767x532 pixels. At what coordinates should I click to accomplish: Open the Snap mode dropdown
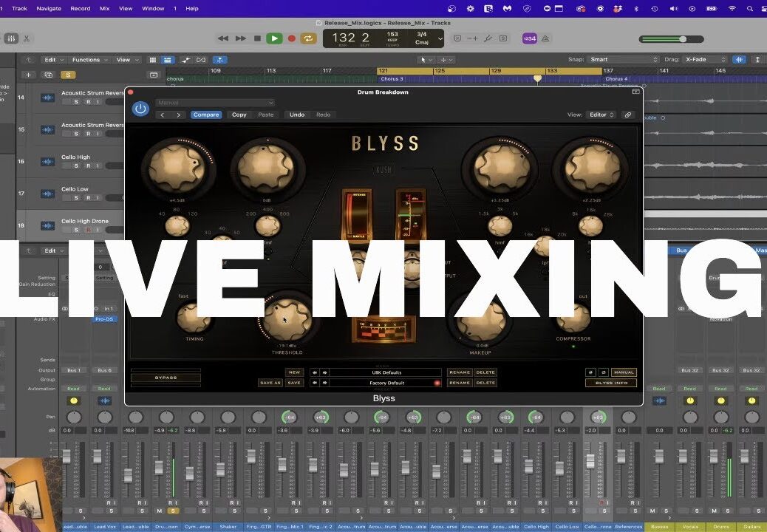tap(623, 60)
